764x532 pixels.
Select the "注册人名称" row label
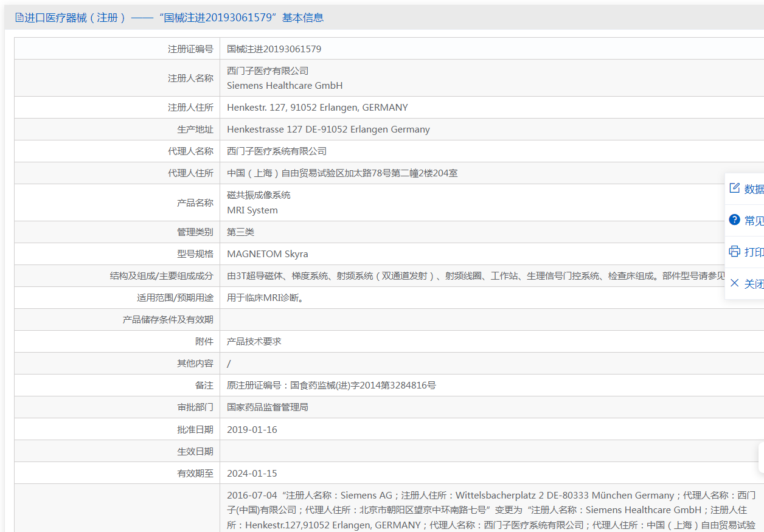pyautogui.click(x=191, y=78)
